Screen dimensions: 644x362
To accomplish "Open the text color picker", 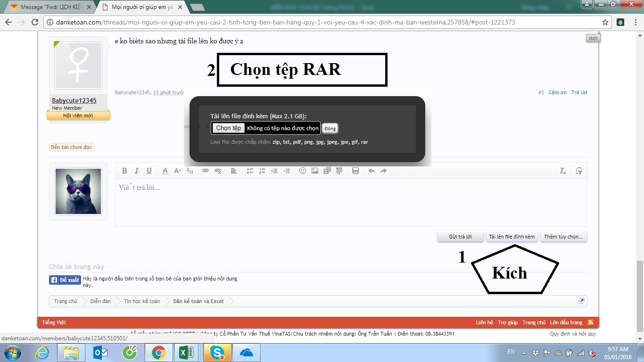I will pos(165,171).
